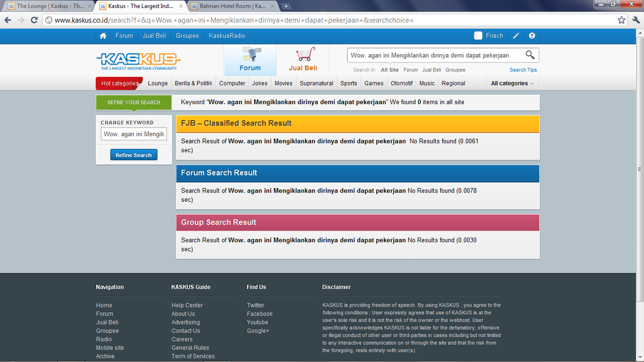
Task: Open the Berita & Politik category
Action: [194, 83]
